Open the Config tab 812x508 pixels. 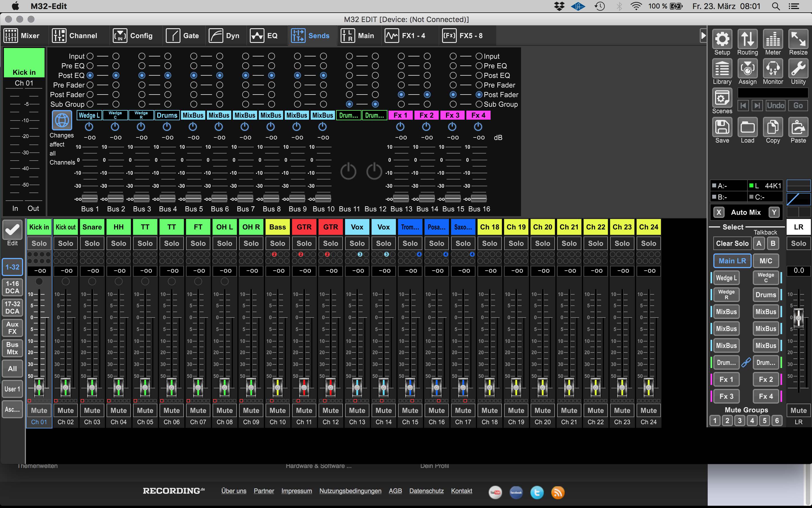(x=133, y=36)
